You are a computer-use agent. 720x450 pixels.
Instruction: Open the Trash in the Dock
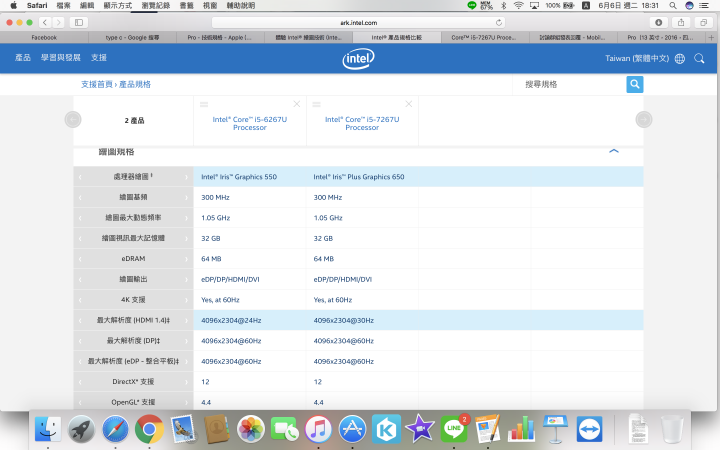click(672, 429)
